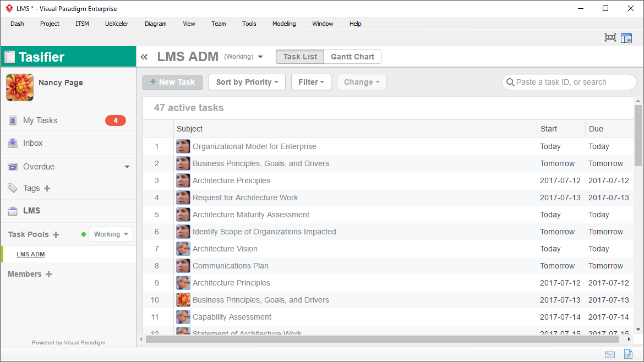The height and width of the screenshot is (362, 644).
Task: Open row 2 Business Principles, Goals, and Drivers
Action: pos(261,164)
